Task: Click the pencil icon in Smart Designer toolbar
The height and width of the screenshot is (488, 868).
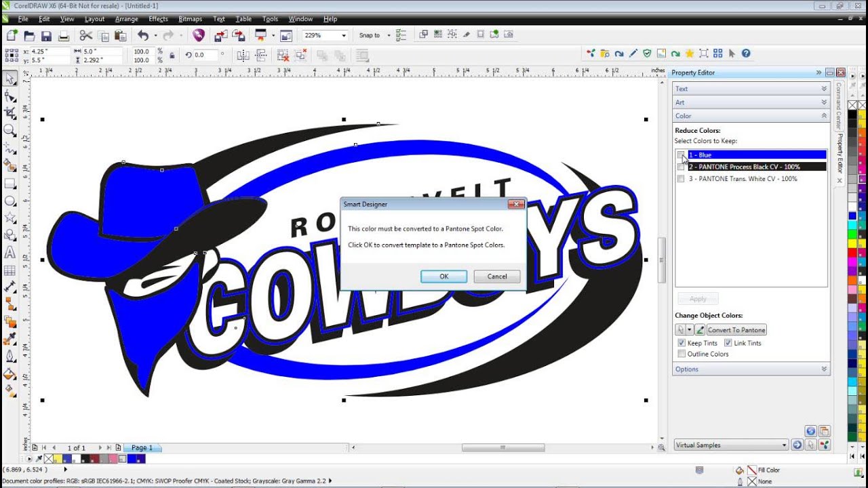Action: pyautogui.click(x=633, y=54)
